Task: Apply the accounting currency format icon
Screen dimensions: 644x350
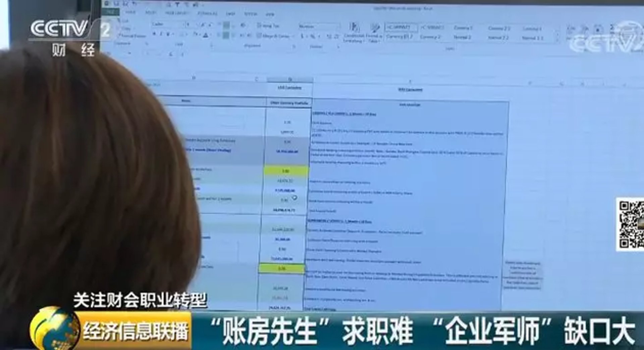Action: [x=303, y=36]
